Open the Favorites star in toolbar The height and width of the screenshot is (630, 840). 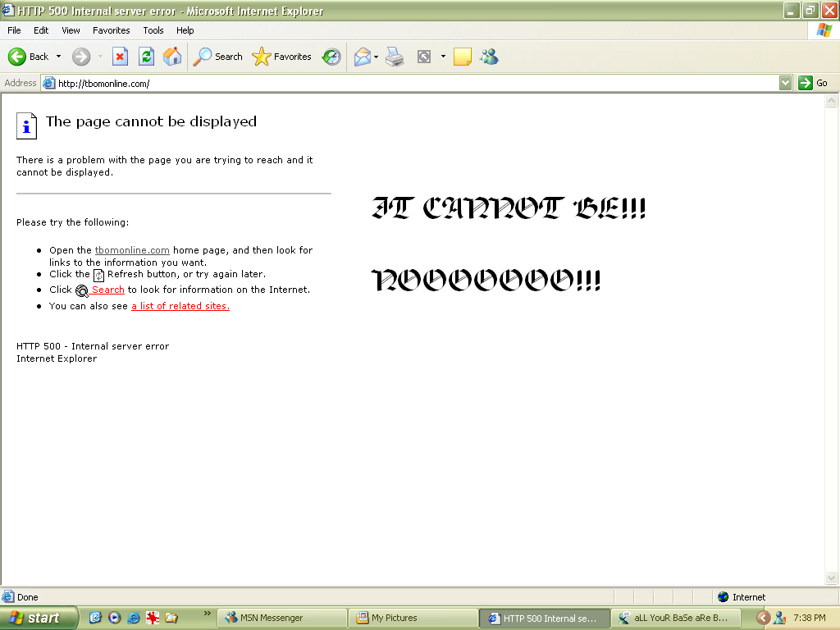point(282,57)
